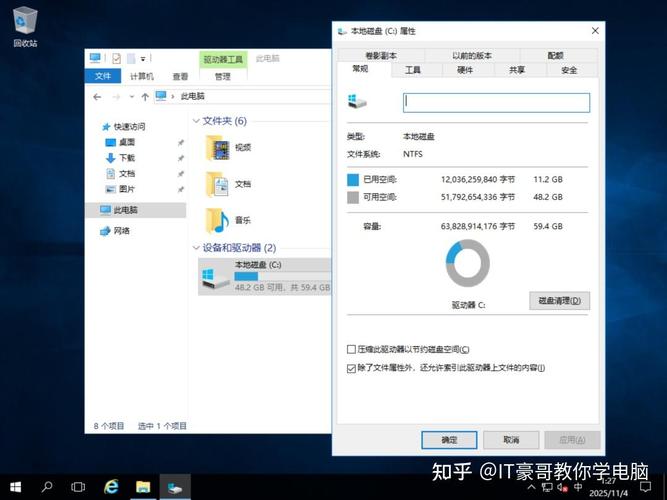Select 快速访问 in the navigation pane
The height and width of the screenshot is (500, 667).
click(129, 126)
